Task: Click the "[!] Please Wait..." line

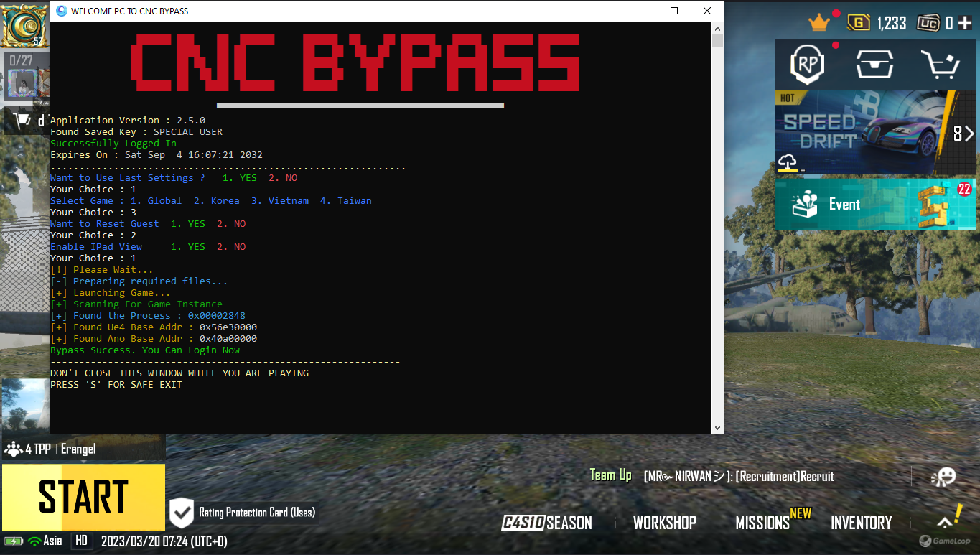Action: point(102,270)
